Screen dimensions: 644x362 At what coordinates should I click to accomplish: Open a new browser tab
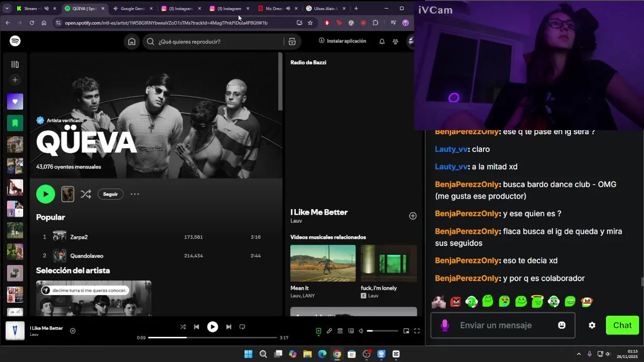point(356,9)
